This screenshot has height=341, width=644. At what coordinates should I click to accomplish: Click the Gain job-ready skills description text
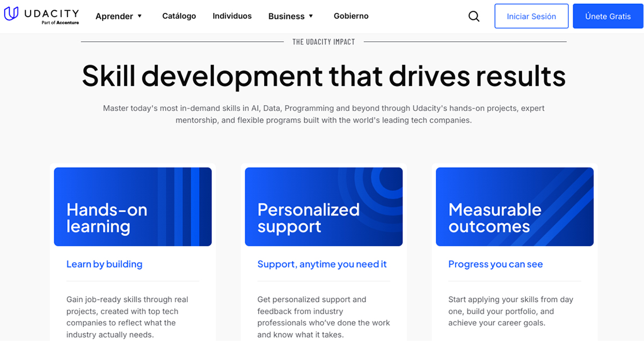(127, 317)
